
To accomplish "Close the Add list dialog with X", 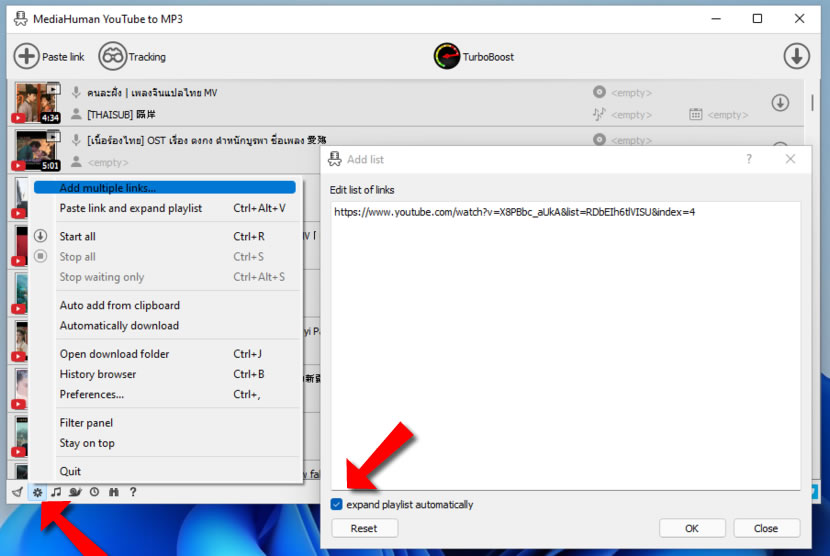I will pos(790,159).
